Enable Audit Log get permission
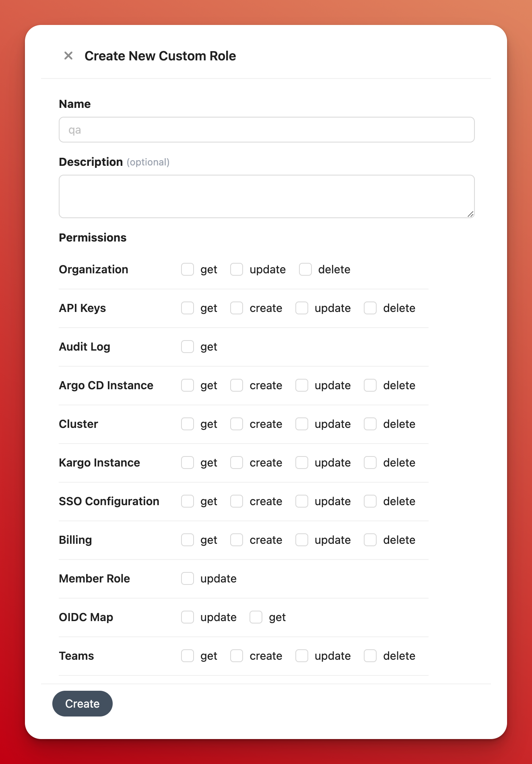The image size is (532, 764). point(188,347)
